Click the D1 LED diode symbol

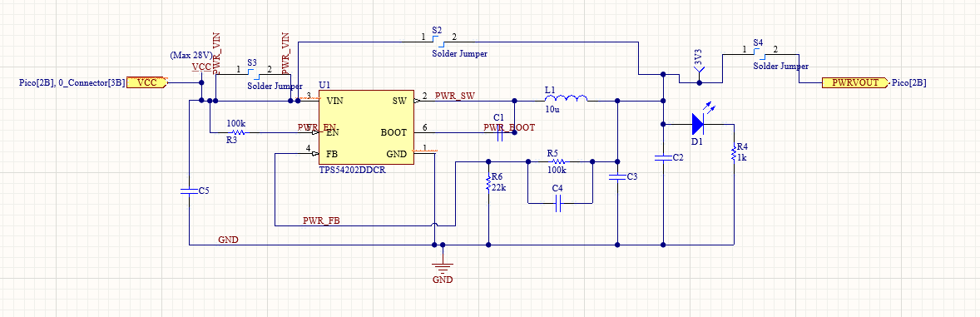coord(698,124)
